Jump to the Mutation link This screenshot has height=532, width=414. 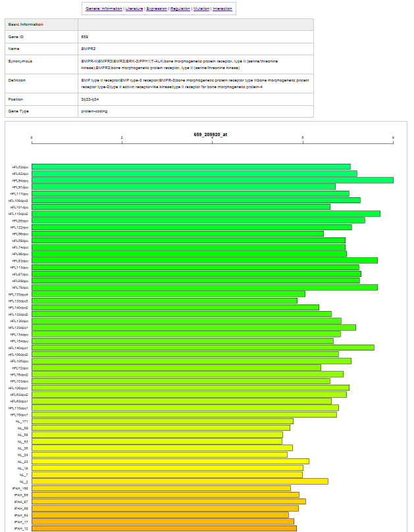click(201, 9)
